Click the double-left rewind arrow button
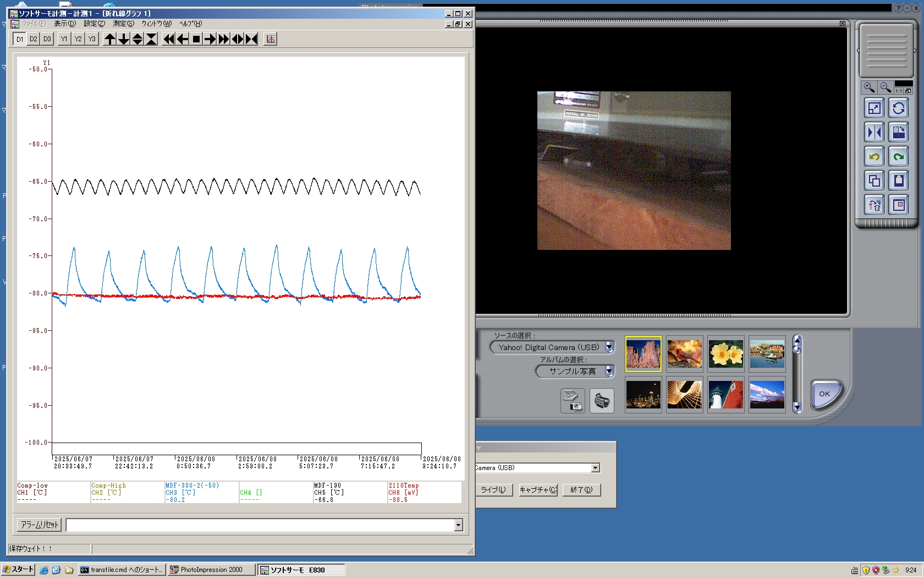 (x=169, y=39)
